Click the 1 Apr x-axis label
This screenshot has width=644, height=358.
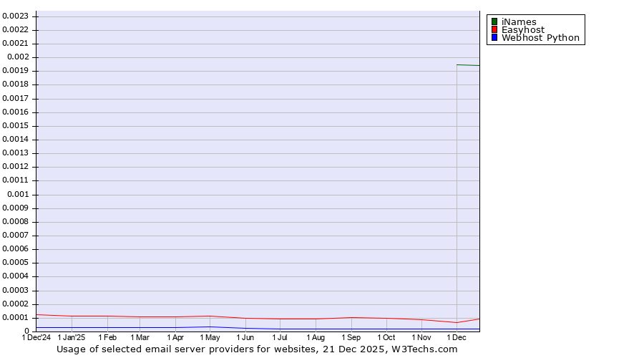point(175,337)
